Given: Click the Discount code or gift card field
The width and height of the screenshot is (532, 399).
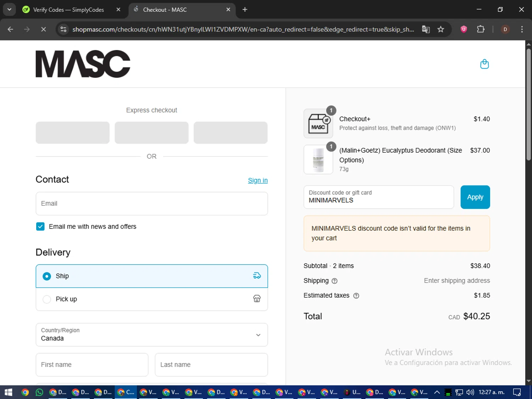Looking at the screenshot, I should [379, 197].
